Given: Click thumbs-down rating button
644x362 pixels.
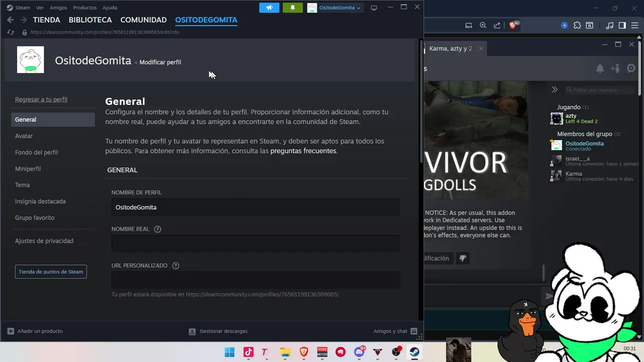Looking at the screenshot, I should 462,258.
